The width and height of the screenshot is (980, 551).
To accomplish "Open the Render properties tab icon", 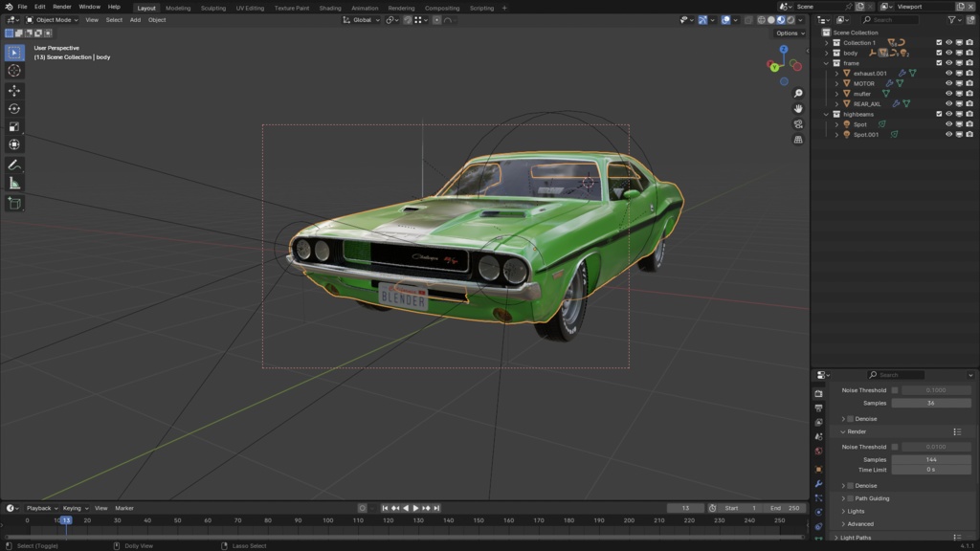I will click(x=819, y=393).
